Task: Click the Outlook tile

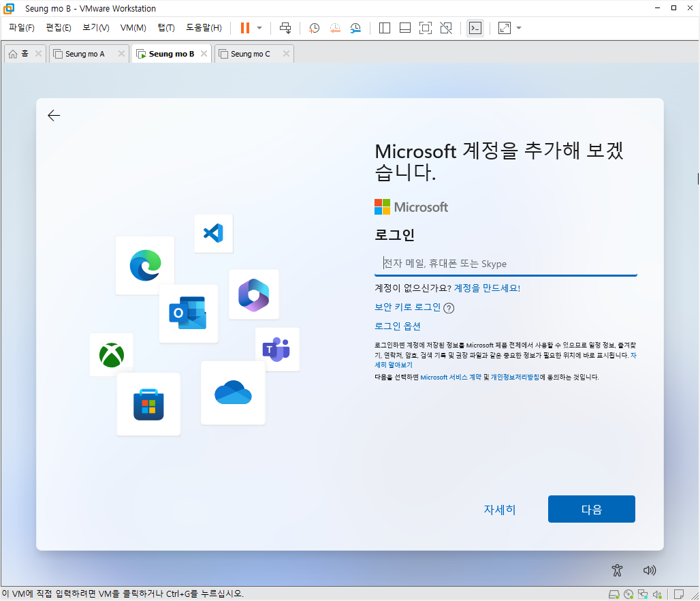Action: (189, 313)
